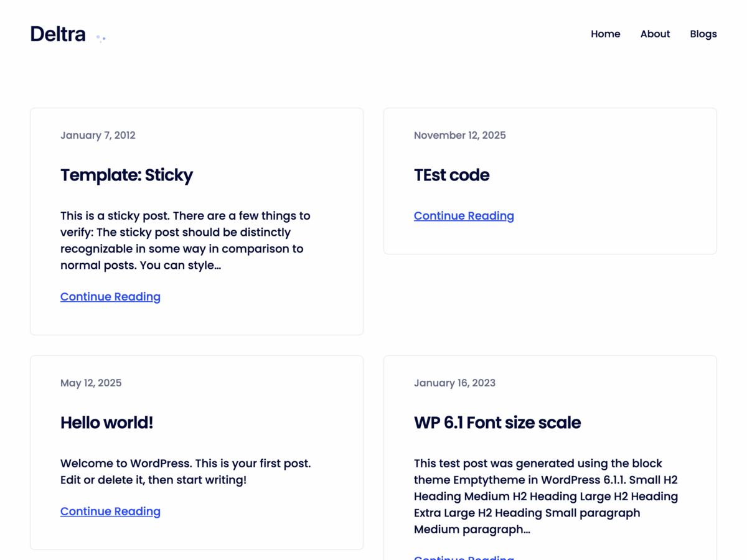Click Continue Reading under TEst code
The width and height of the screenshot is (747, 560).
464,216
